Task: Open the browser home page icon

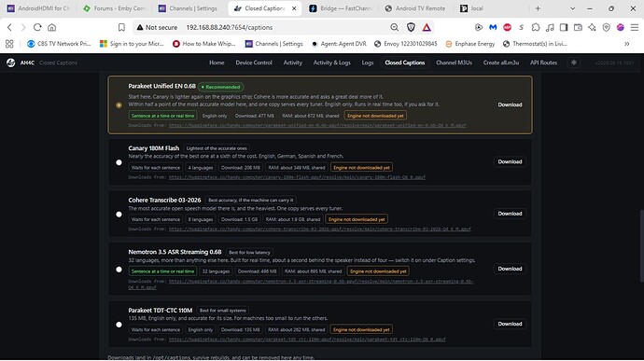Action: click(51, 27)
